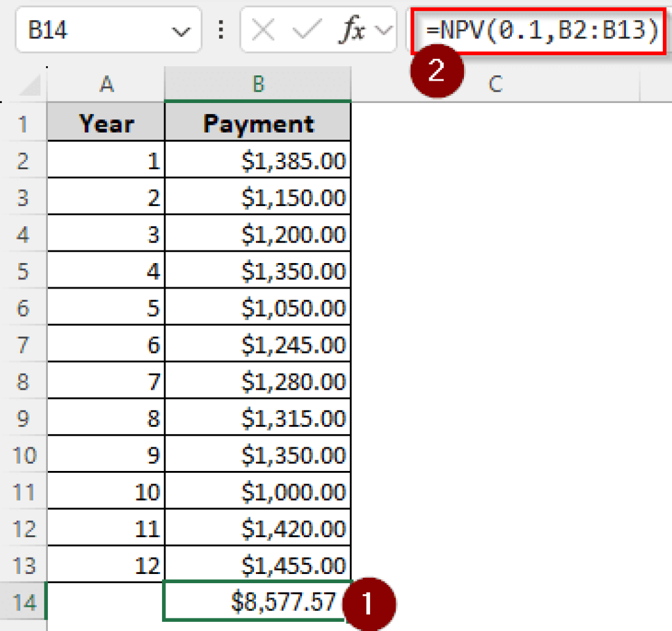
Task: Click the Select All corner triangle
Action: click(29, 85)
